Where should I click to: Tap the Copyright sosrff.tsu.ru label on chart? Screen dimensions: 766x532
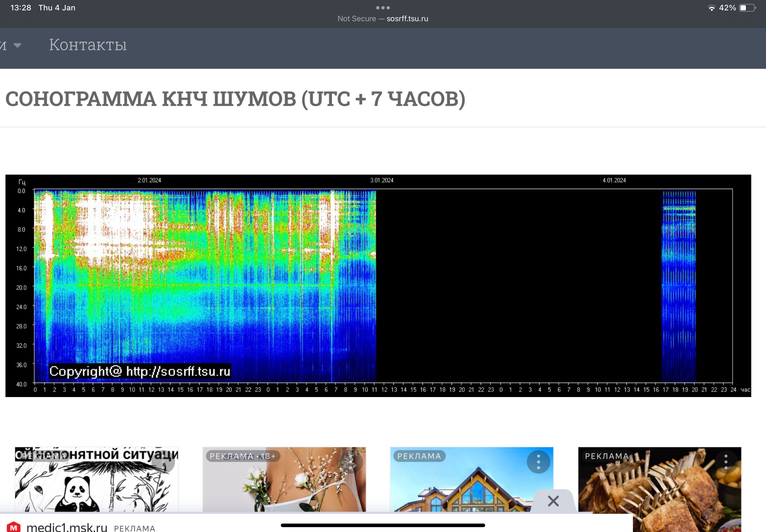coord(140,371)
